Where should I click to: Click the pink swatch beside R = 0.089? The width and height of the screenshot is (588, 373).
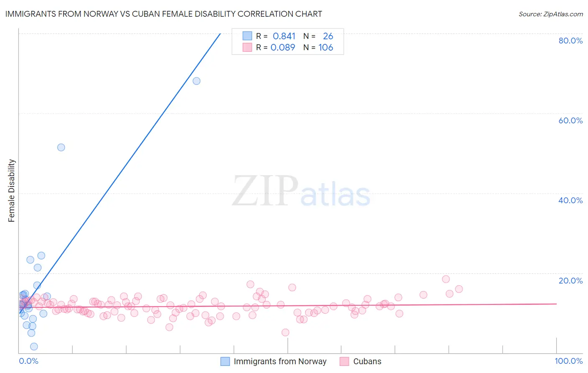coord(248,47)
